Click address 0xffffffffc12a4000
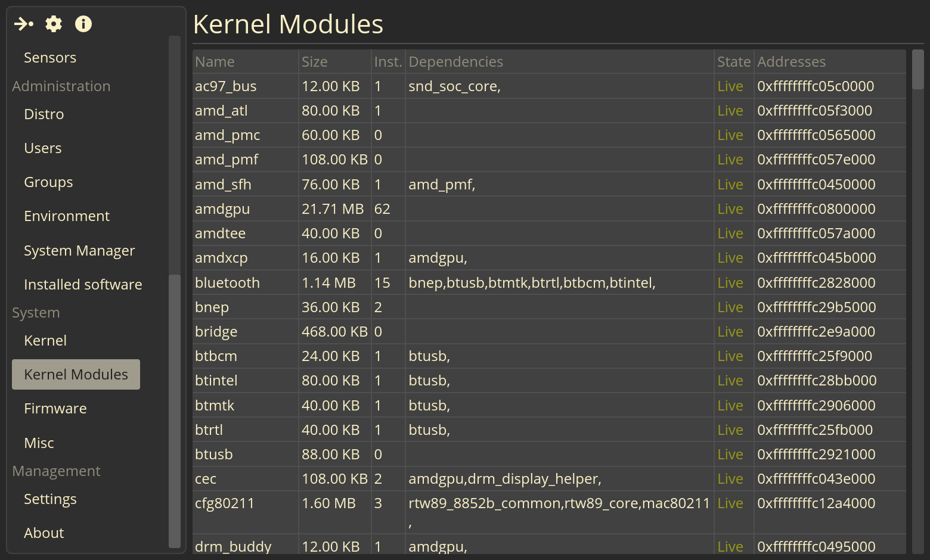This screenshot has width=930, height=560. click(x=816, y=503)
